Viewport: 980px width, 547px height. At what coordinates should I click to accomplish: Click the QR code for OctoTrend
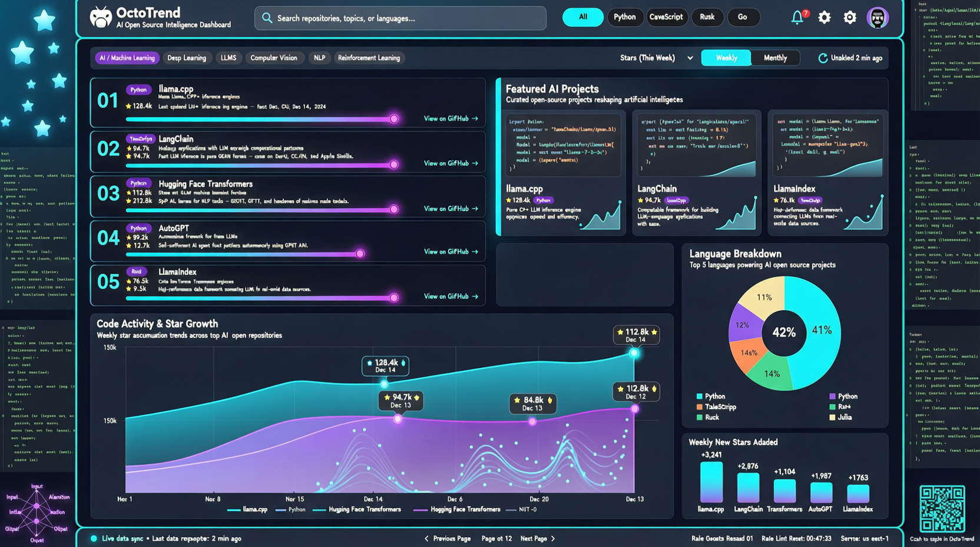(x=942, y=509)
